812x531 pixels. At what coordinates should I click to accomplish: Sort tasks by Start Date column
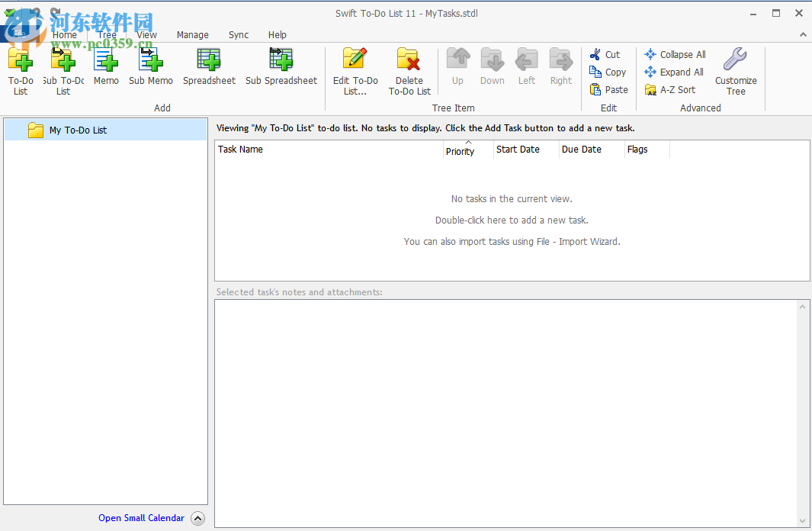click(526, 150)
